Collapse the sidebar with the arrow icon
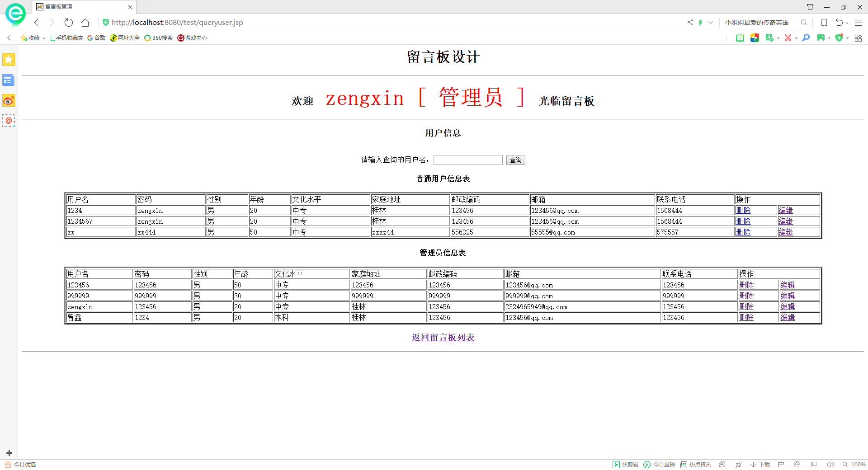Image resolution: width=868 pixels, height=470 pixels. (9, 38)
